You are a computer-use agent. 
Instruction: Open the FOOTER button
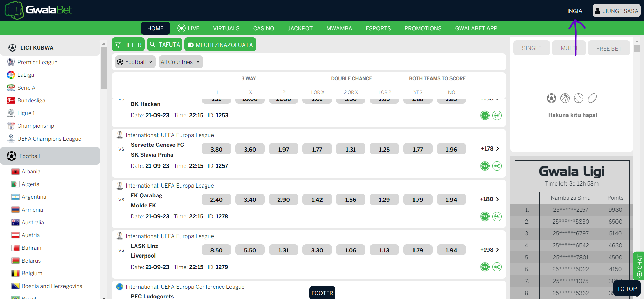(322, 293)
